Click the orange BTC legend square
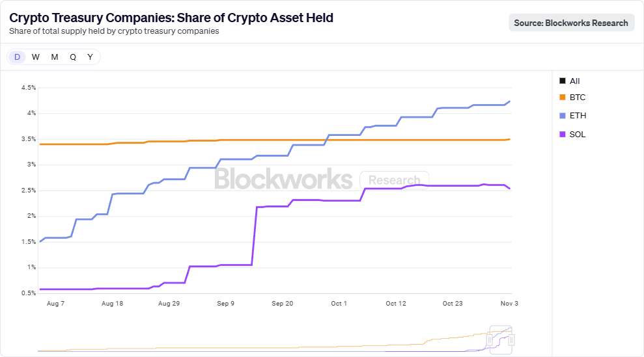Viewport: 644px width, 357px height. pos(563,98)
